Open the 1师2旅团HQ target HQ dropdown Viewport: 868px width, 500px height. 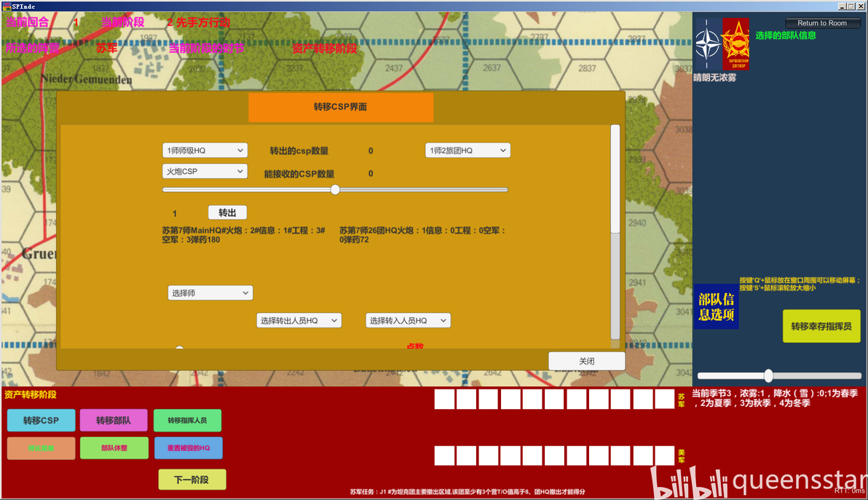pos(467,151)
